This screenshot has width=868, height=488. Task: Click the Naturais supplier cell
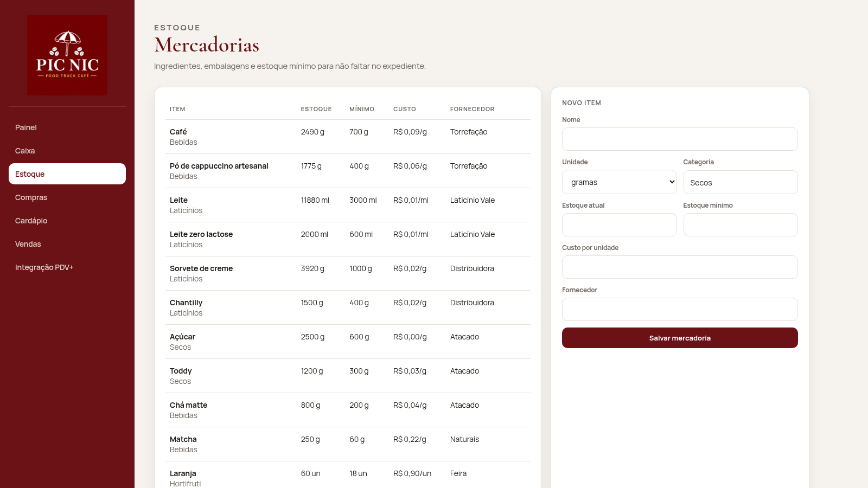[465, 439]
